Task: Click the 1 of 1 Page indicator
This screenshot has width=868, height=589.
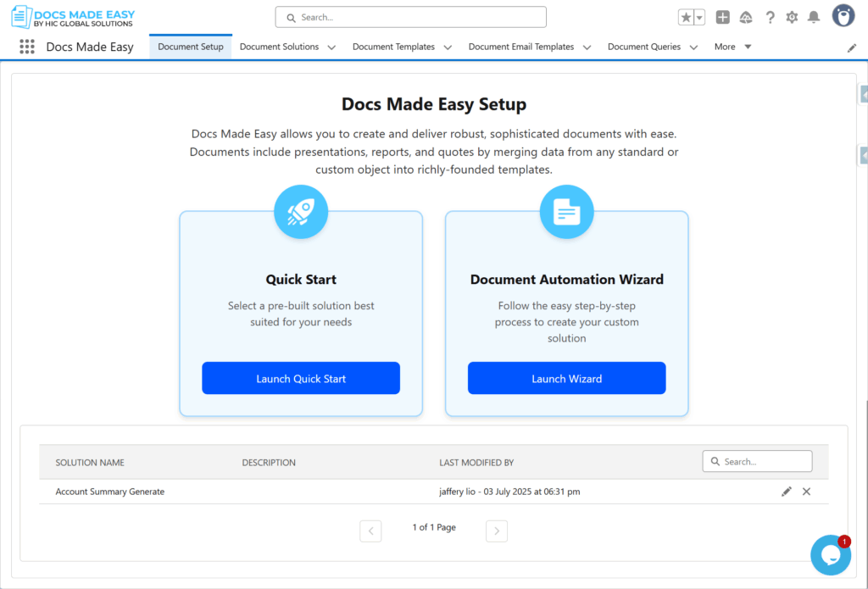Action: coord(434,527)
